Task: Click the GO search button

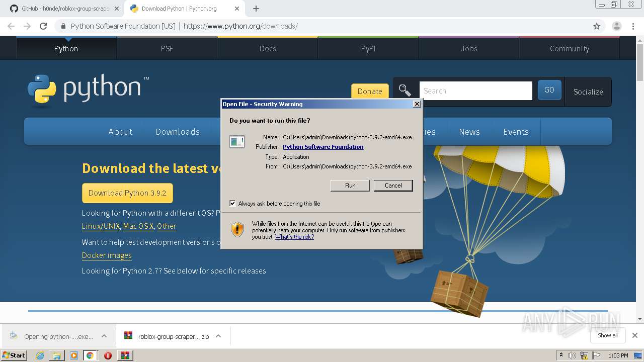Action: (x=549, y=90)
